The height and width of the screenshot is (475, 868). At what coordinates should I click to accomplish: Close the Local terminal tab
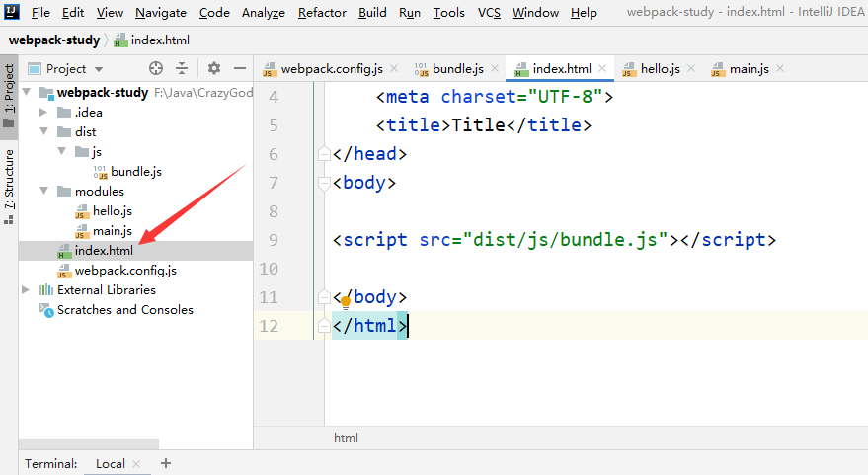coord(136,463)
